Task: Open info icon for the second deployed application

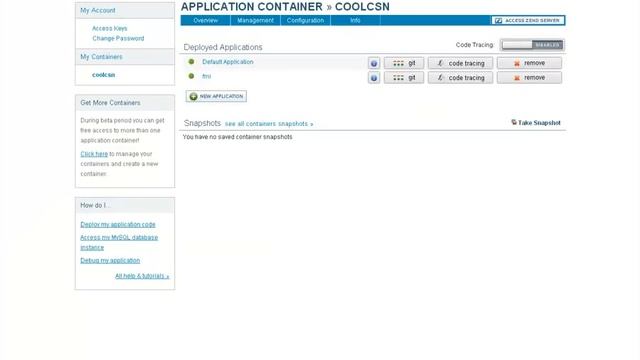Action: [373, 78]
